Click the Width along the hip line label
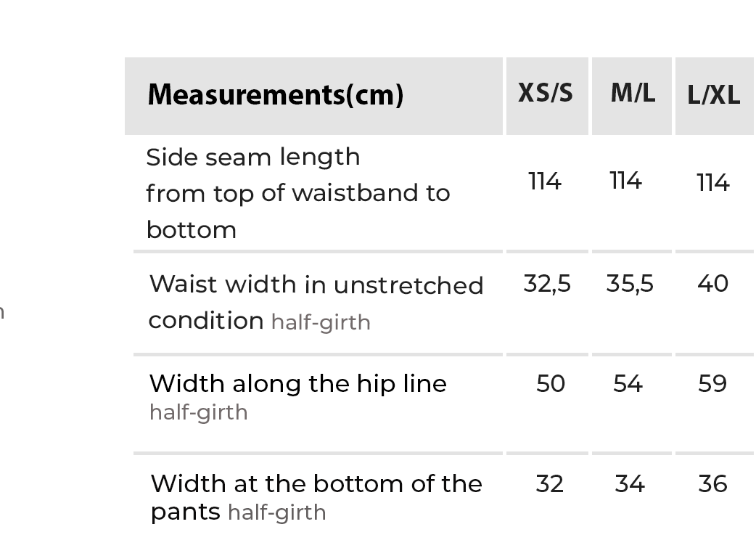Screen dimensions: 756x548 (297, 383)
